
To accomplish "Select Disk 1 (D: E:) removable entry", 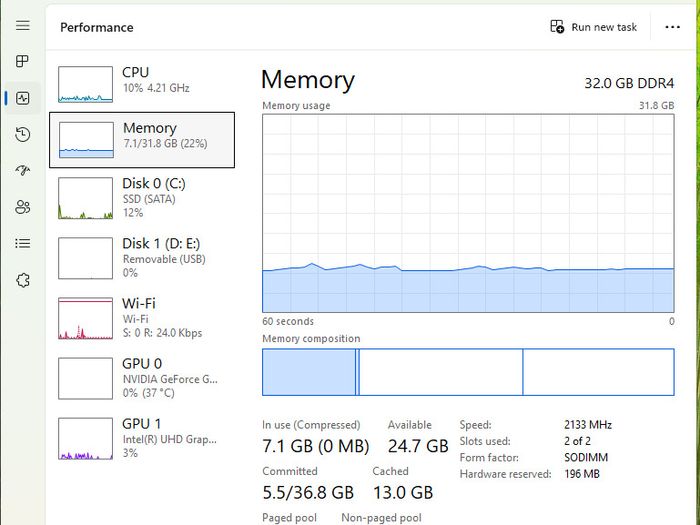I will 142,258.
